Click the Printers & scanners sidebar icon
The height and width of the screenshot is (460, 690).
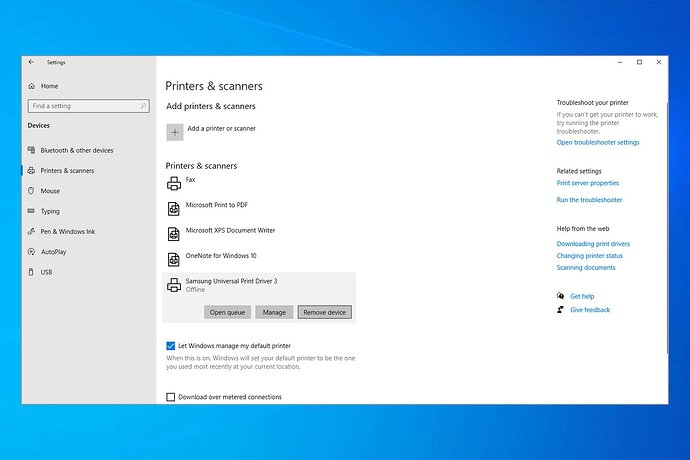point(31,170)
